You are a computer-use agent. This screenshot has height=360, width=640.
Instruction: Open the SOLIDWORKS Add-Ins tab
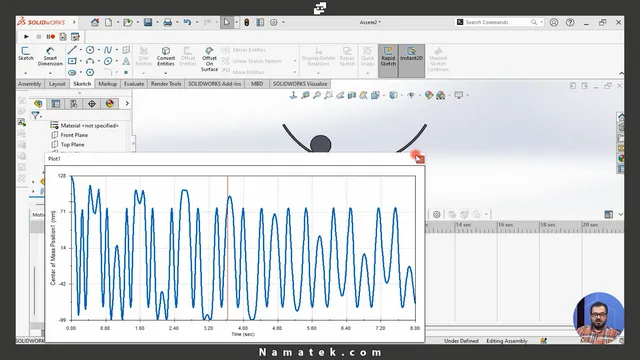[x=215, y=84]
